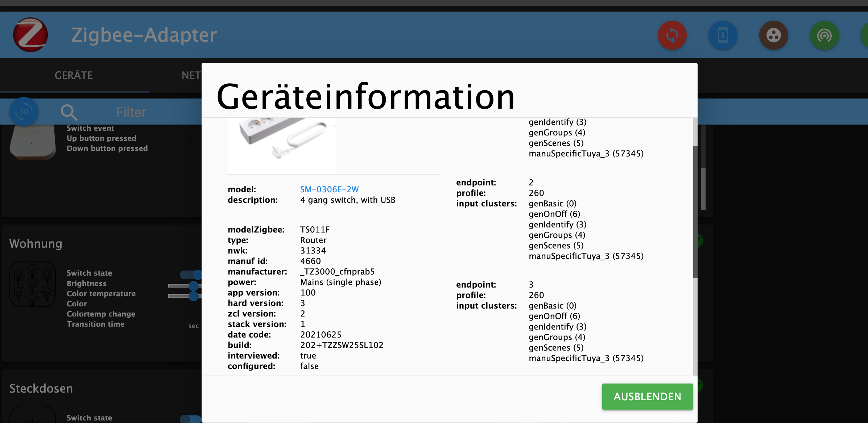
Task: Toggle Wohnung Switch state switch
Action: 191,275
